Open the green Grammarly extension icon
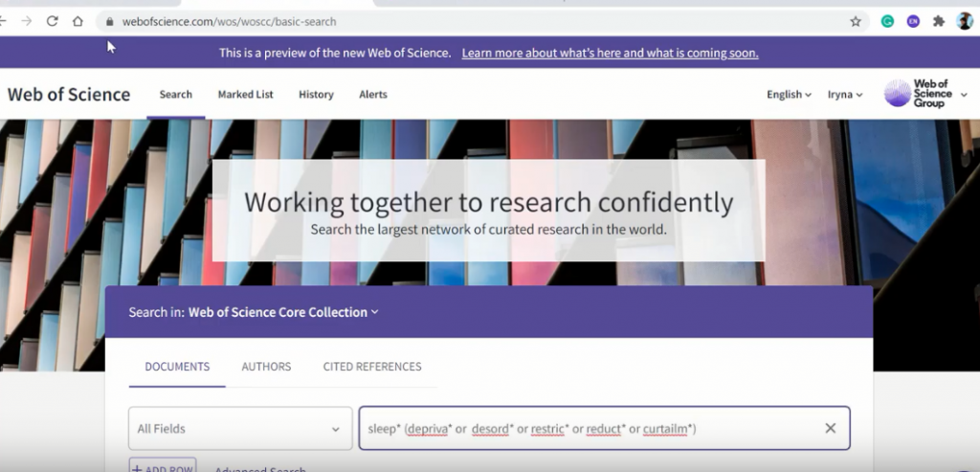 pos(888,21)
